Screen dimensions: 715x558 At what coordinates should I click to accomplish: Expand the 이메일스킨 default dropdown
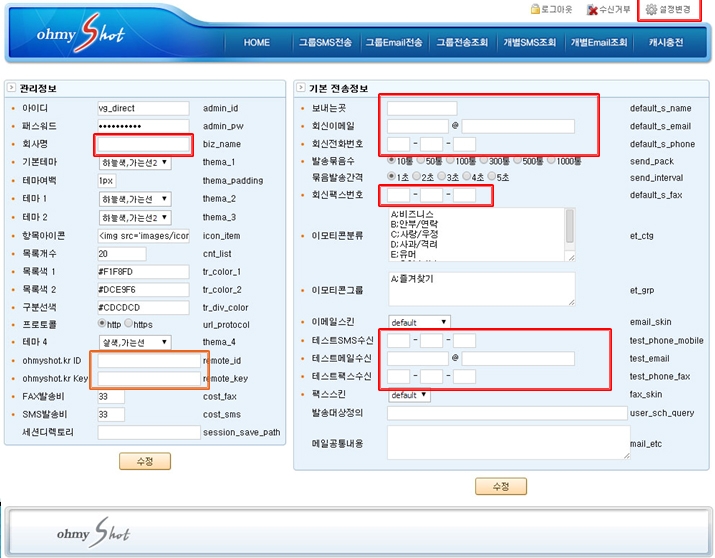pos(419,322)
